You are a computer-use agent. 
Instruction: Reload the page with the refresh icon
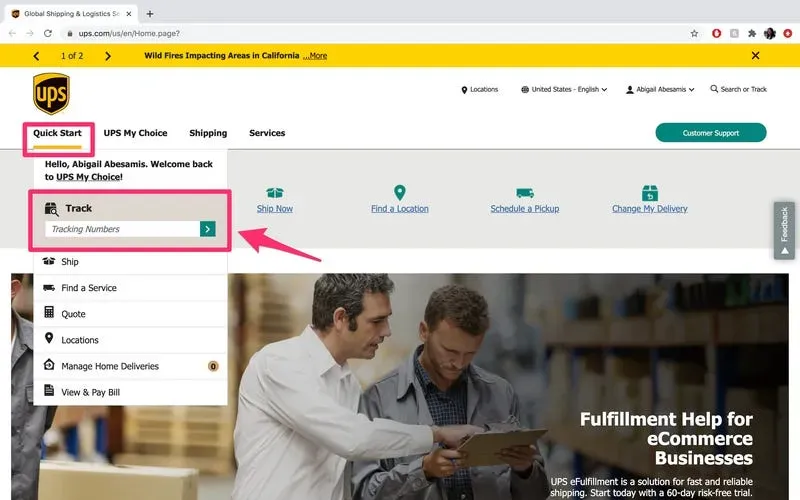coord(47,34)
